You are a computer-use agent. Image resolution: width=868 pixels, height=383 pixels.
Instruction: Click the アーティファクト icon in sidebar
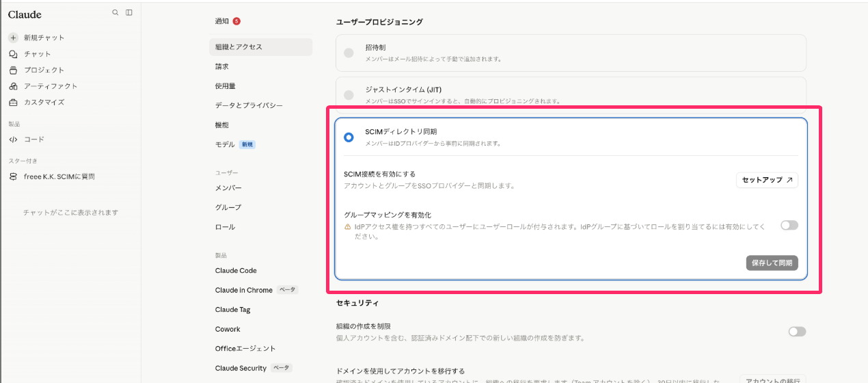pyautogui.click(x=13, y=86)
